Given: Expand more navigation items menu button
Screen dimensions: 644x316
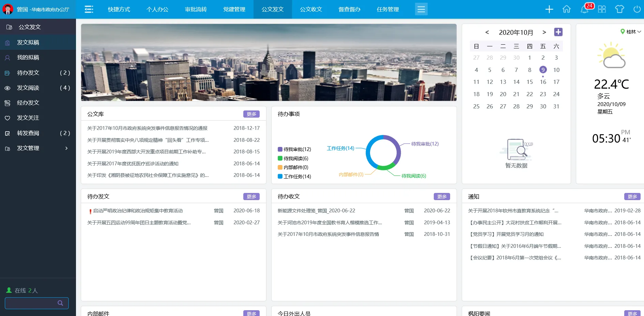Looking at the screenshot, I should [x=421, y=9].
